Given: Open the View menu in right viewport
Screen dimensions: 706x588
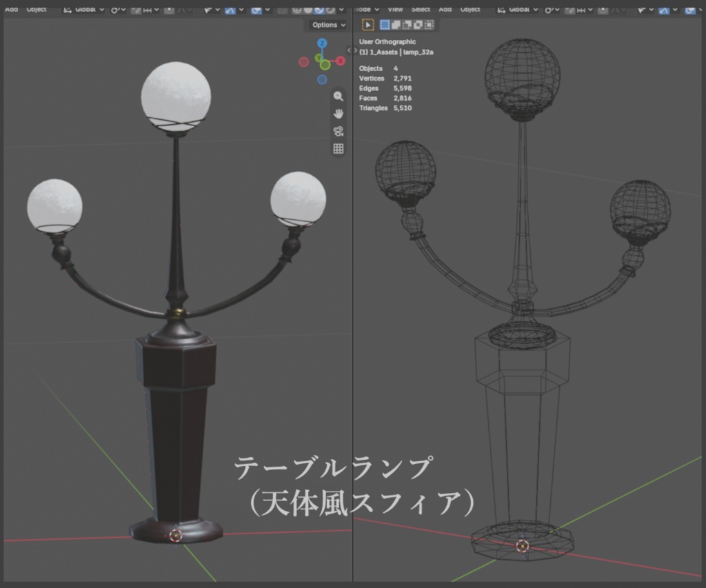Looking at the screenshot, I should click(x=395, y=10).
